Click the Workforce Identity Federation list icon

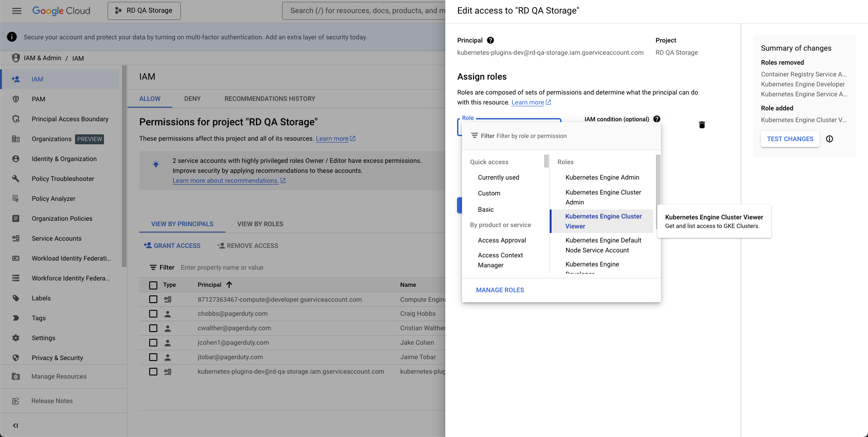[x=16, y=278]
